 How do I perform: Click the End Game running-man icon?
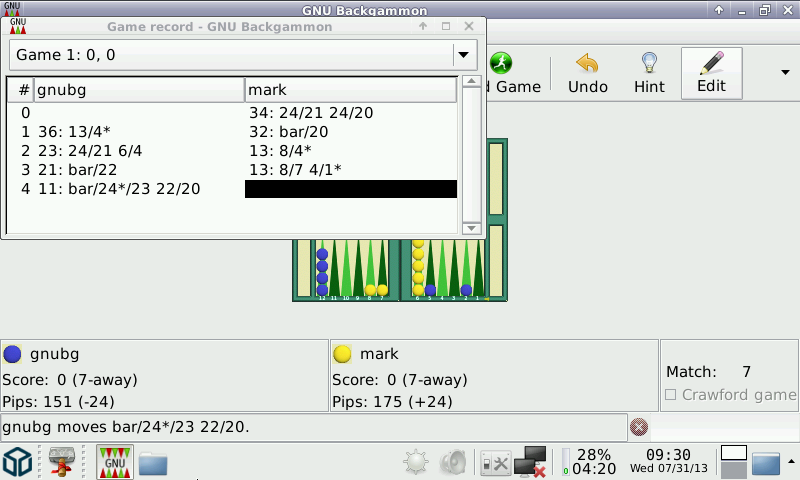tap(501, 63)
